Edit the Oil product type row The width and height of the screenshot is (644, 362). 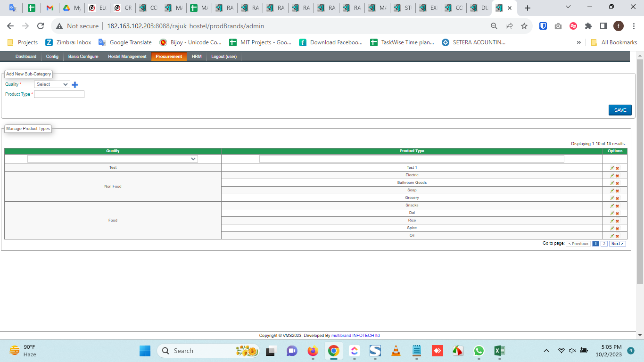(x=612, y=236)
